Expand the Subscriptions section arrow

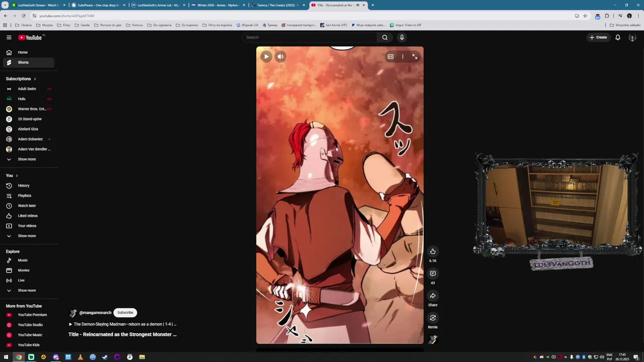pos(35,79)
